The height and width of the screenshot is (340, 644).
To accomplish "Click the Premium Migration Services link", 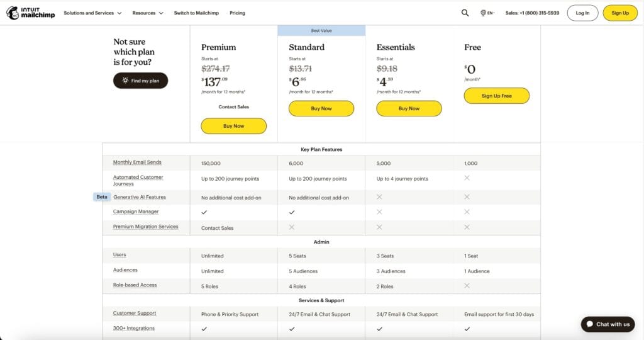I will point(146,227).
